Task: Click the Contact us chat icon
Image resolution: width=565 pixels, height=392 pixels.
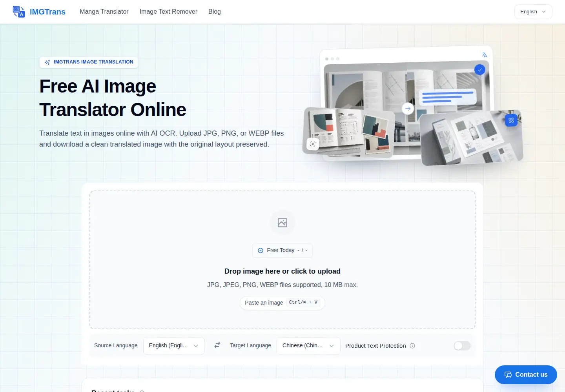Action: [x=508, y=375]
